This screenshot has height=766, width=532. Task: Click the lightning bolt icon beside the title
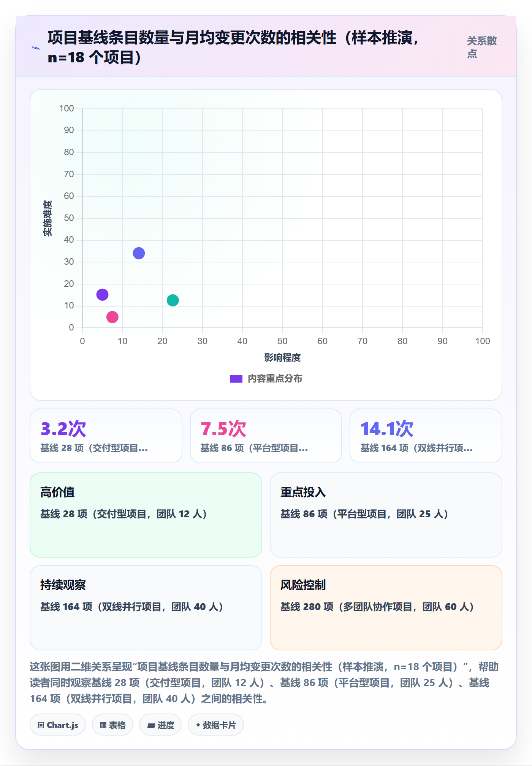[x=36, y=48]
